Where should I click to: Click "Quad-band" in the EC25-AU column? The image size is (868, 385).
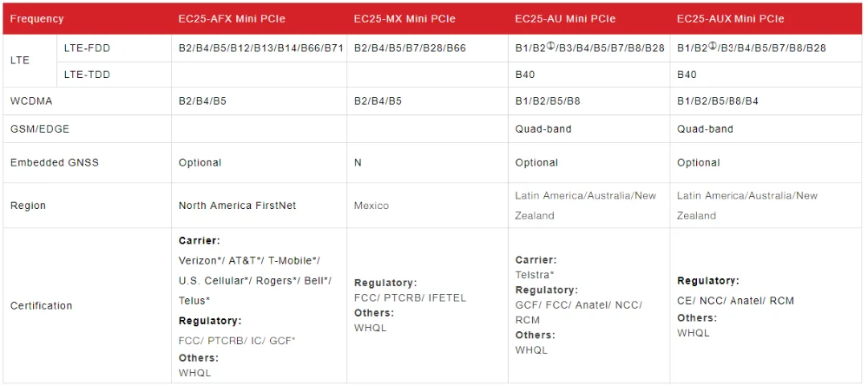point(543,128)
